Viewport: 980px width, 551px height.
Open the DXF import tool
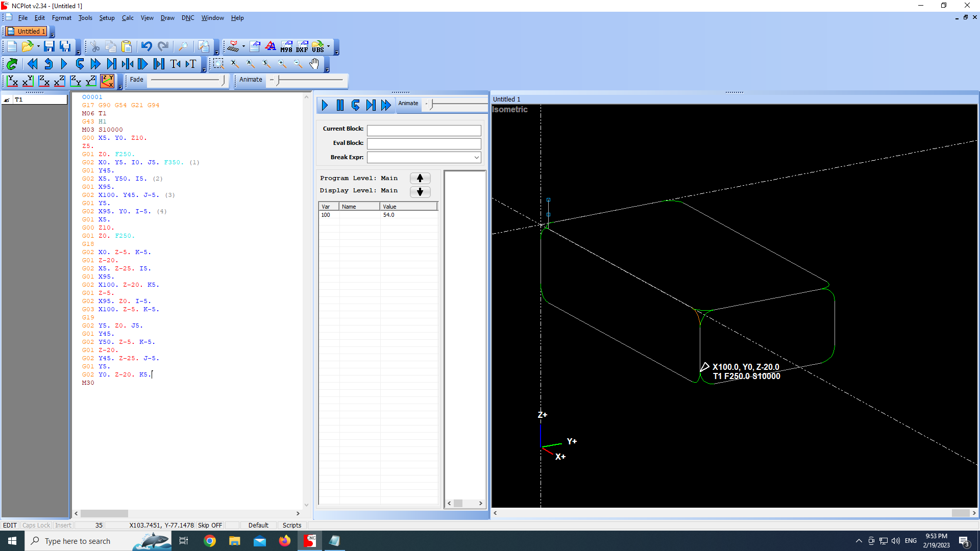click(302, 47)
